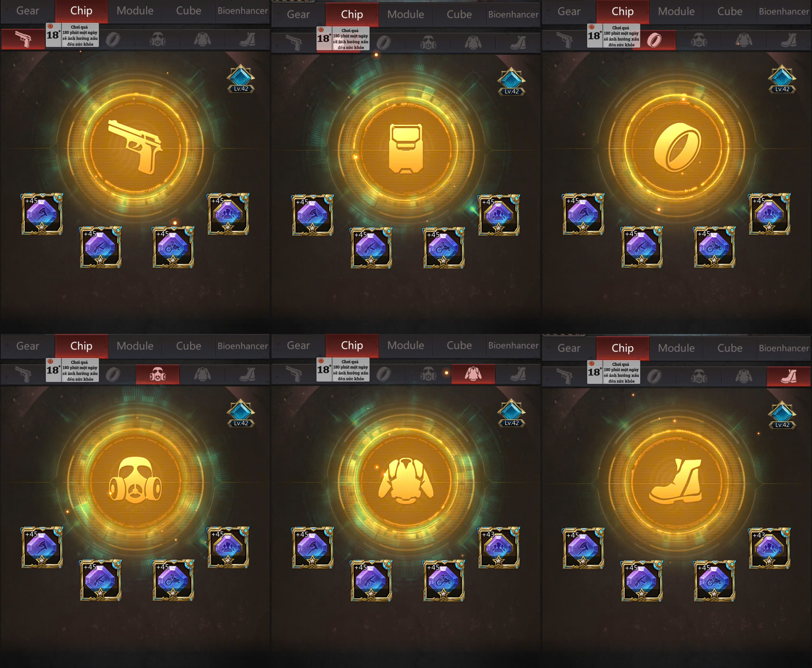Viewport: 812px width, 668px height.
Task: Open the +43 squad chip in boot panel
Action: (x=769, y=548)
